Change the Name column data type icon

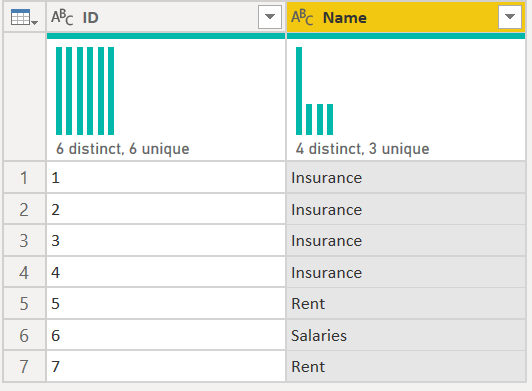click(302, 17)
